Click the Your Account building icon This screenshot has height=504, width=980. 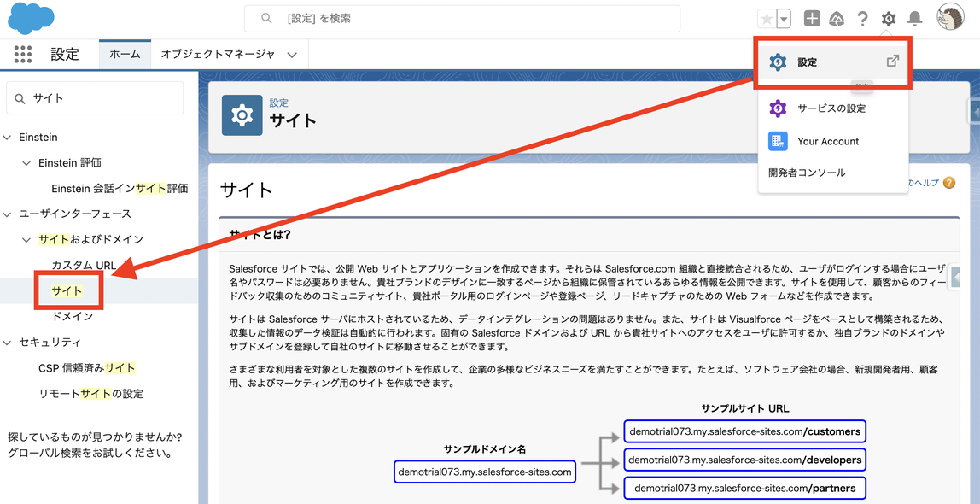778,141
